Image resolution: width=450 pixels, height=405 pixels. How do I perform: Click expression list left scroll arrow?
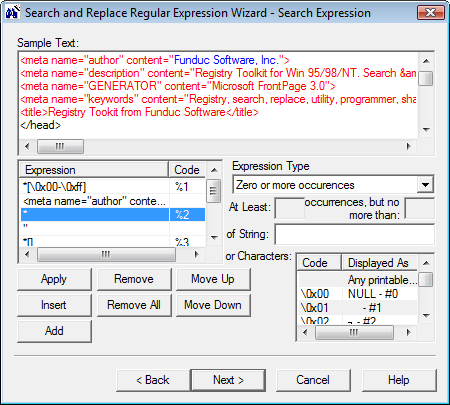pyautogui.click(x=27, y=255)
